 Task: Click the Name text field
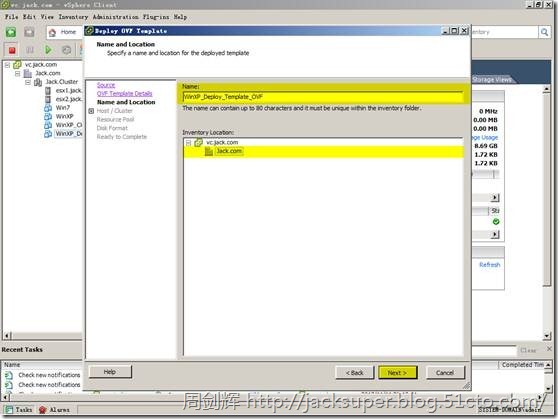point(323,96)
